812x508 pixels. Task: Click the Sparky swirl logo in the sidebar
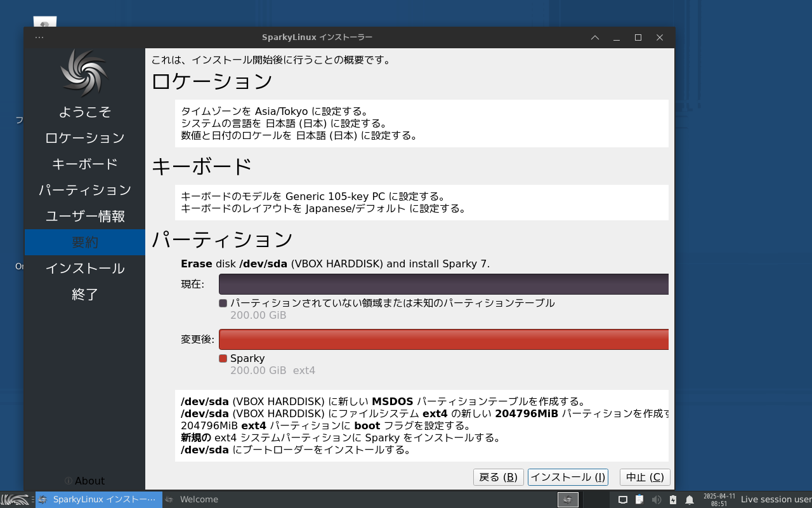point(84,73)
